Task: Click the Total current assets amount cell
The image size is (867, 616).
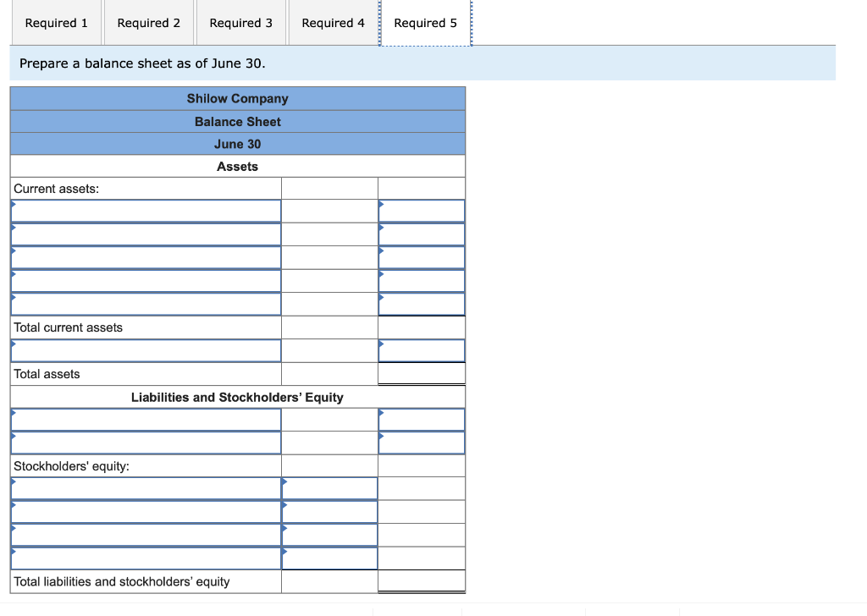Action: (421, 327)
